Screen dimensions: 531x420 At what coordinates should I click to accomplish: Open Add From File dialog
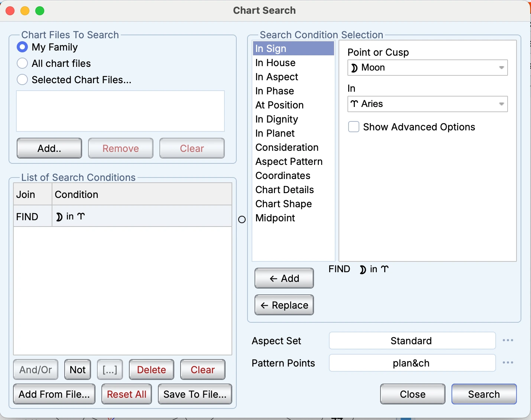[x=54, y=394]
